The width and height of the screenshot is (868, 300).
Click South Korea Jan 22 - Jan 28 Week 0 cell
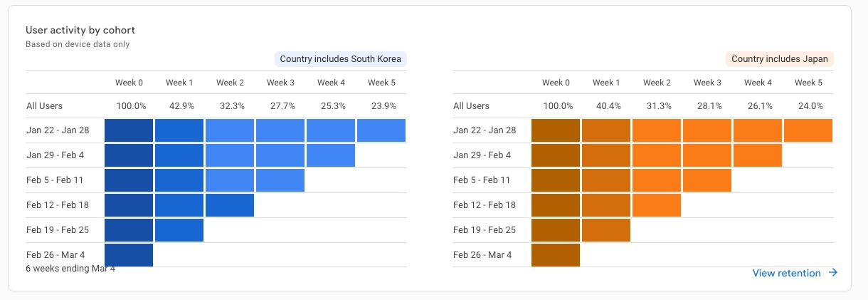coord(129,130)
